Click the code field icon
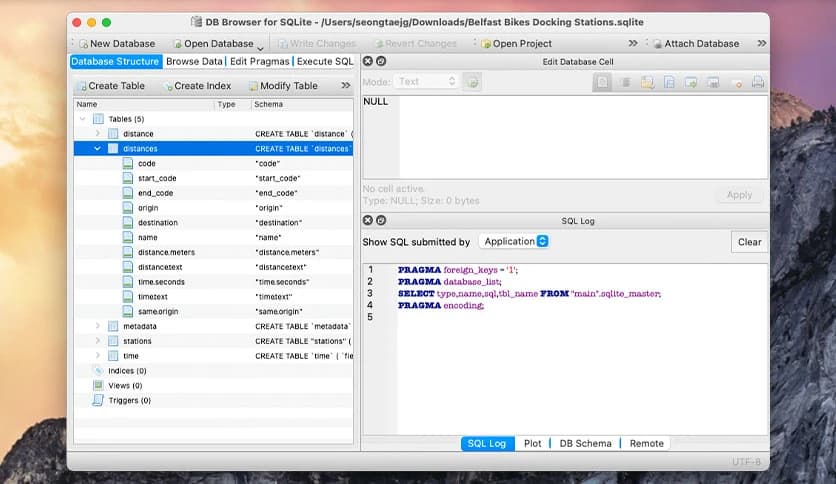This screenshot has height=484, width=836. click(x=128, y=164)
